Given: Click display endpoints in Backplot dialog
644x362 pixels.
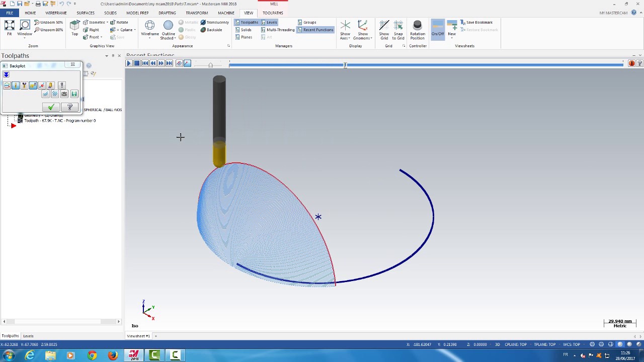Looking at the screenshot, I should tap(41, 85).
